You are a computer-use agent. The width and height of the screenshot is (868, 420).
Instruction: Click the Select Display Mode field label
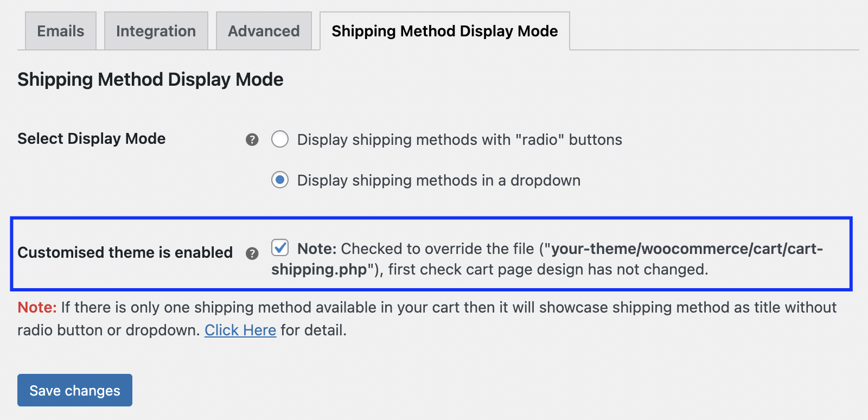pos(91,139)
